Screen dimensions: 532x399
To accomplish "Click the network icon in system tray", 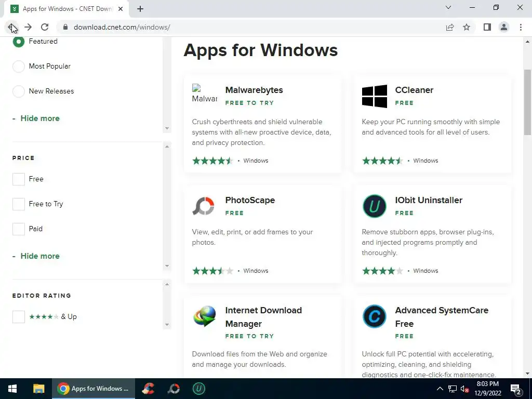I will [453, 389].
